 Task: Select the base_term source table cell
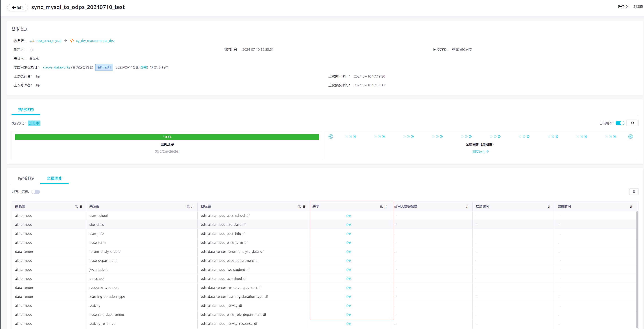[x=141, y=243]
